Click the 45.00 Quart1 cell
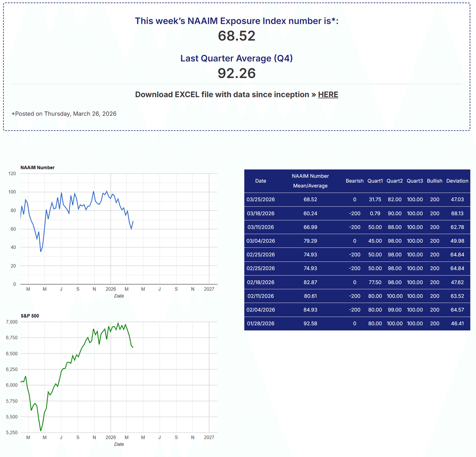 click(x=375, y=241)
